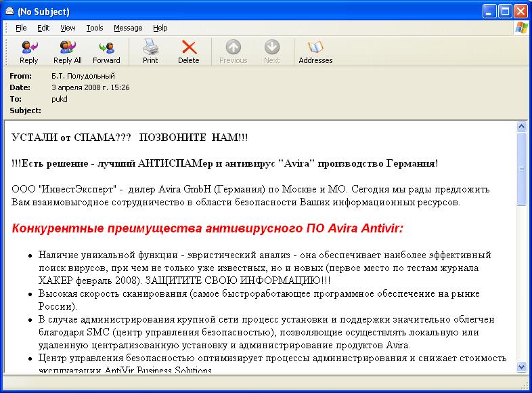This screenshot has width=532, height=393.
Task: Go to the Previous message arrow
Action: 233,51
